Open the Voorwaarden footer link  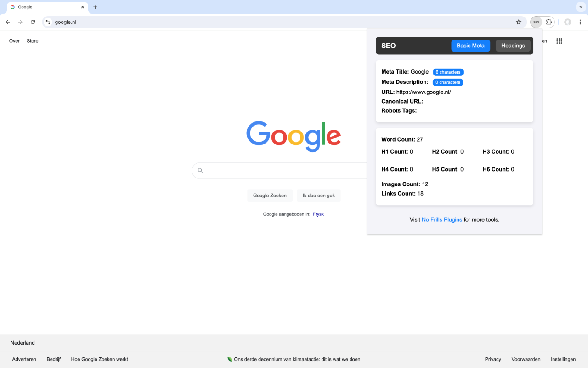click(x=526, y=359)
